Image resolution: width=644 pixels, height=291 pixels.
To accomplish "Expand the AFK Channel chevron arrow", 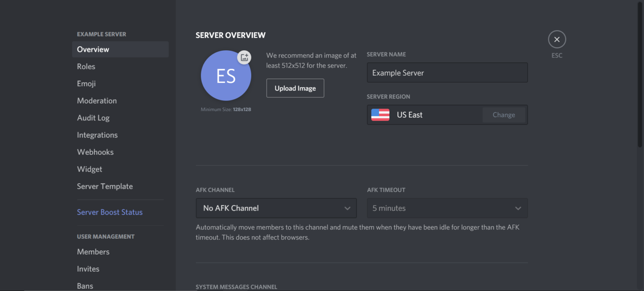I will (x=347, y=208).
